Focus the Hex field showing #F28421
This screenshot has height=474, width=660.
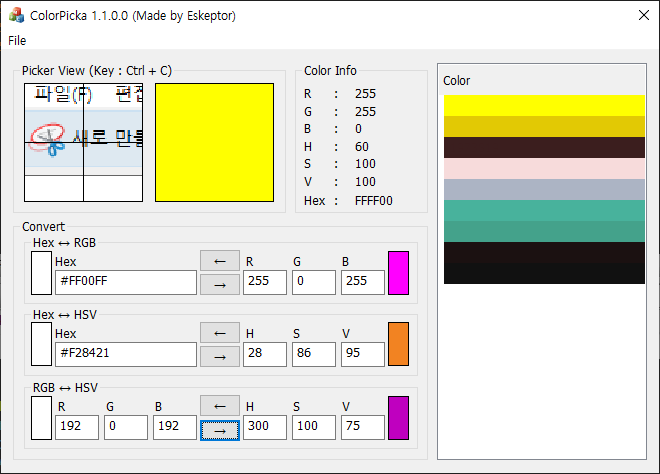pyautogui.click(x=126, y=354)
